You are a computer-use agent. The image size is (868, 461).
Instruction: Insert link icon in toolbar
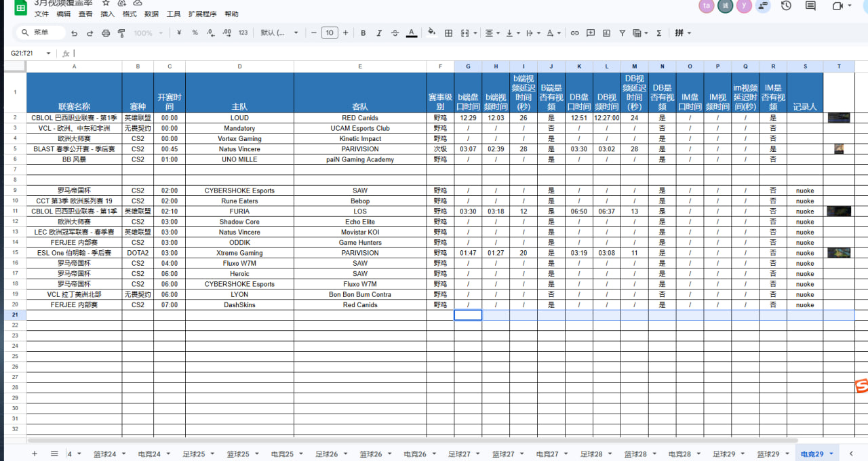[x=575, y=33]
